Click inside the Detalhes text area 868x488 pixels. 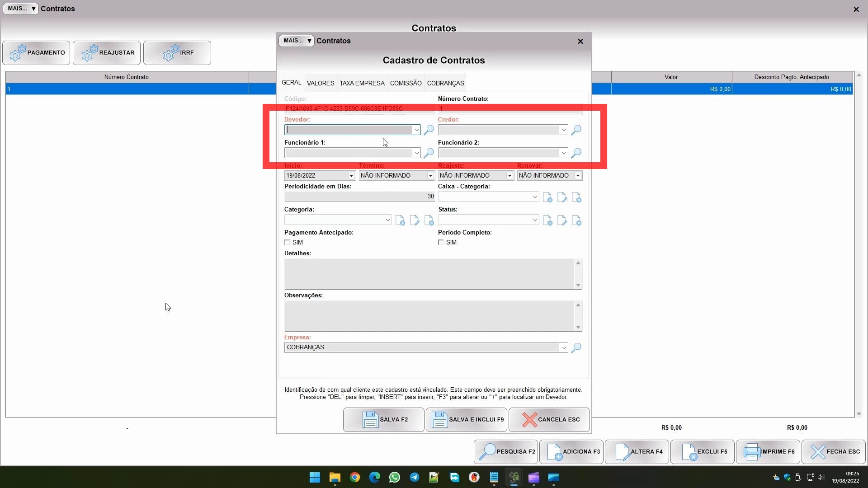[429, 274]
